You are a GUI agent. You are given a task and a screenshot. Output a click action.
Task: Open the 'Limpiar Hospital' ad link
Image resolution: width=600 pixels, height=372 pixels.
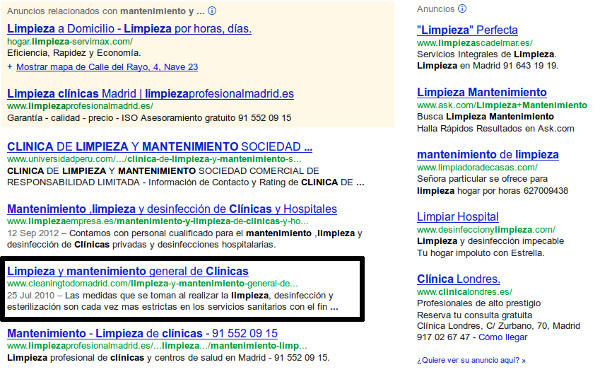458,217
